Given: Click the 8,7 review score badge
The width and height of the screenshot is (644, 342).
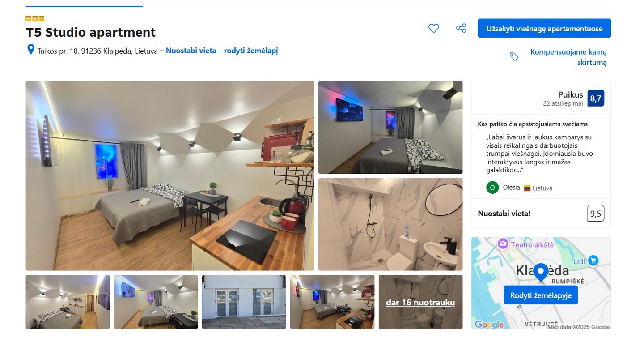Looking at the screenshot, I should pos(596,98).
